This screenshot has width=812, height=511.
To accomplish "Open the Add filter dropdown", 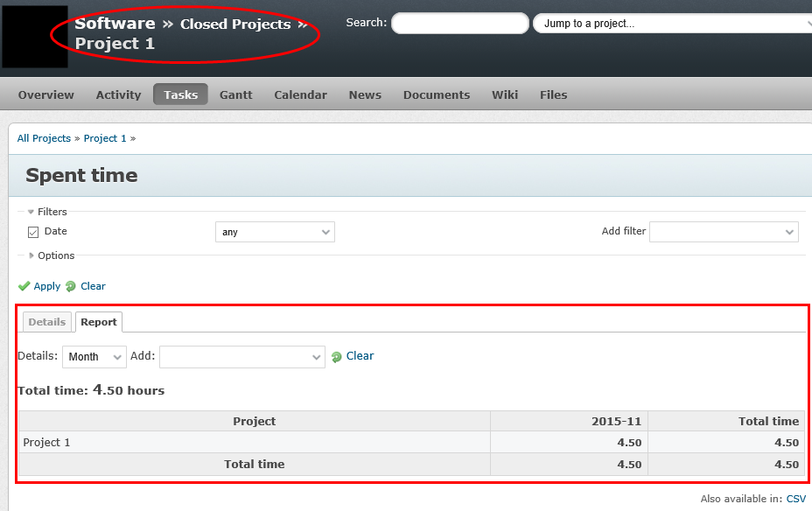I will 724,232.
